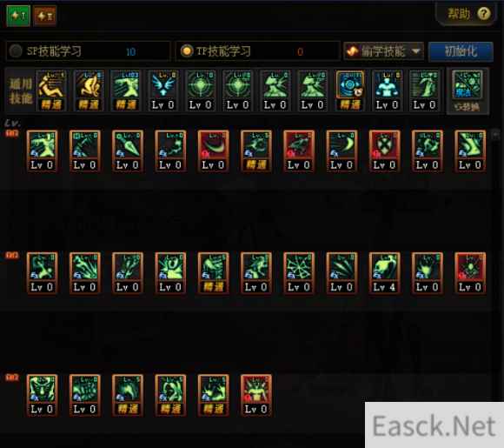Select the blue winged common skill icon

163,90
